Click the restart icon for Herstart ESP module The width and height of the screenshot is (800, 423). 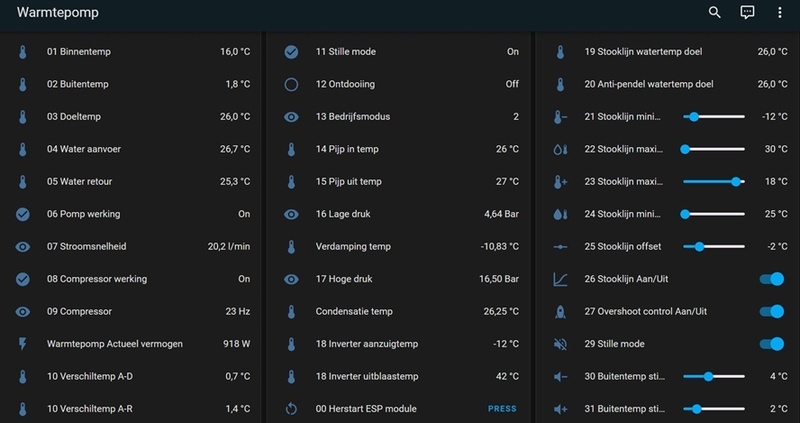291,409
